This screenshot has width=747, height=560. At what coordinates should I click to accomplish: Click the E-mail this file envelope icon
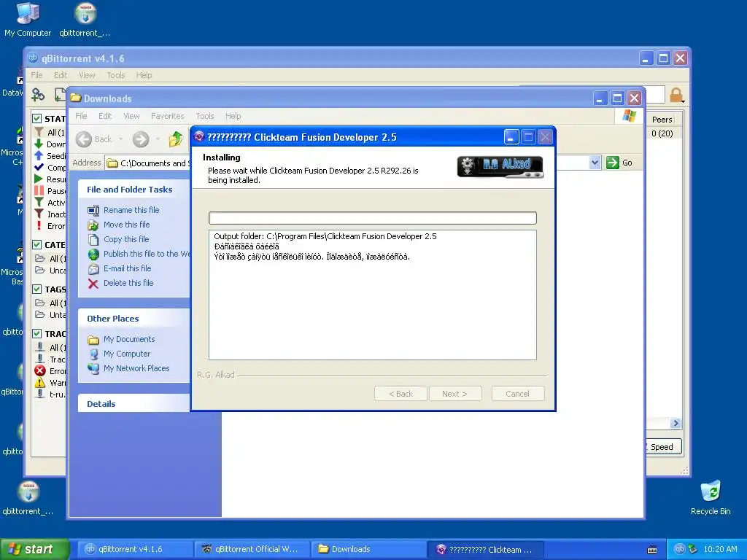[93, 268]
